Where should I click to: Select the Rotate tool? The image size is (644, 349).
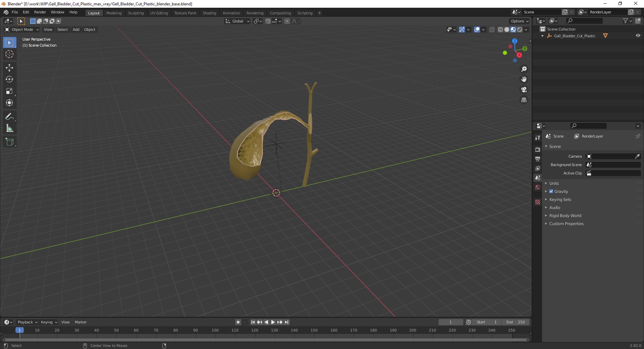tap(9, 80)
